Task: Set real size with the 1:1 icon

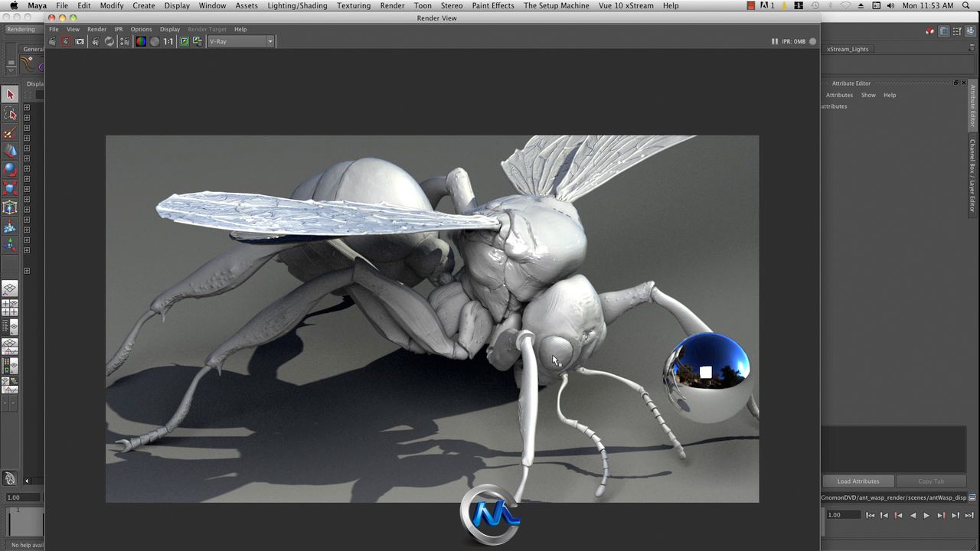Action: [168, 41]
